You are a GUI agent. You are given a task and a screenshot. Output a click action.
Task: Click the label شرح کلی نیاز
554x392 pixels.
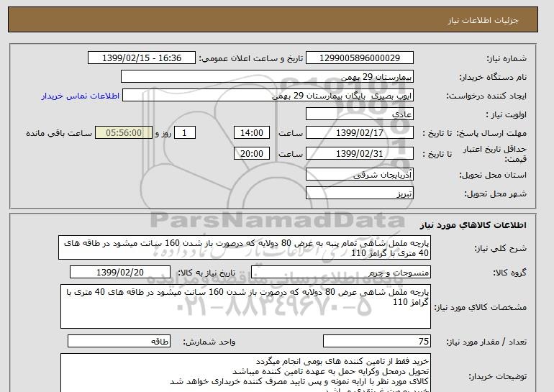(500, 248)
